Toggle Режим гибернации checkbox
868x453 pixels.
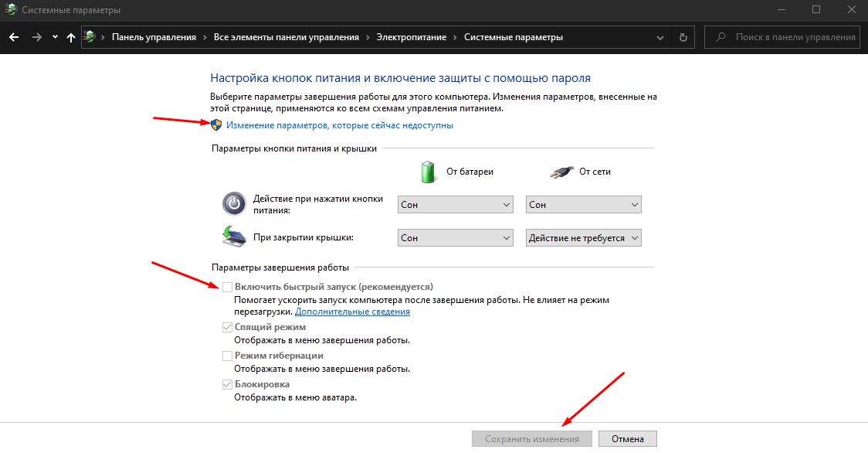[x=227, y=356]
